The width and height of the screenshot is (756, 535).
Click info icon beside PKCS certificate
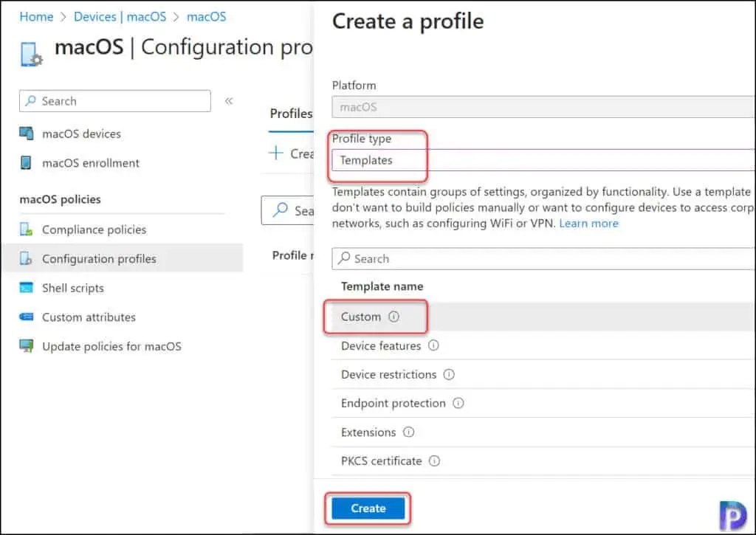click(x=434, y=461)
